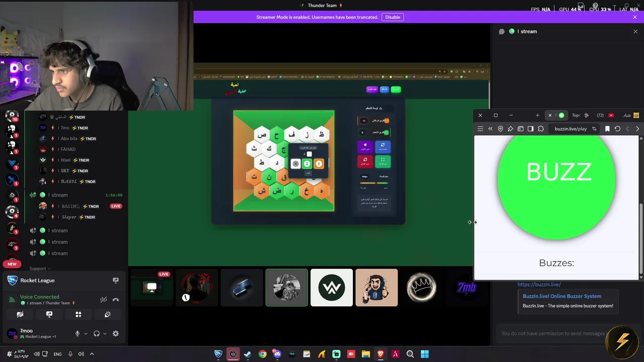Screen dimensions: 644x362
Task: Dismiss the Streamer Mode banner
Action: click(635, 17)
